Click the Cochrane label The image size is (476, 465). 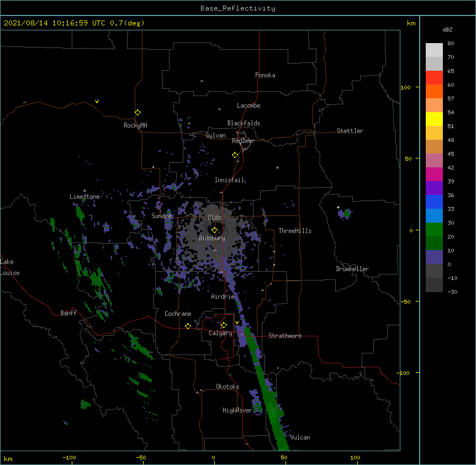click(178, 314)
